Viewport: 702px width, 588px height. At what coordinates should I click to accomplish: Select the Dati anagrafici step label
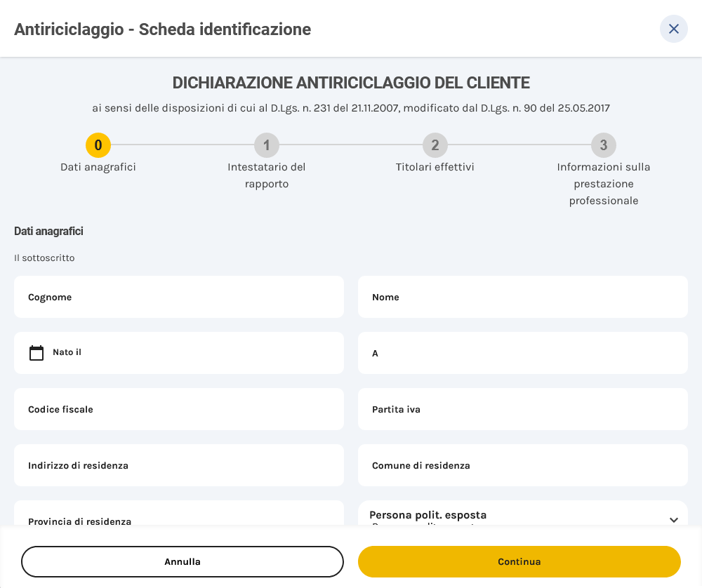point(98,167)
